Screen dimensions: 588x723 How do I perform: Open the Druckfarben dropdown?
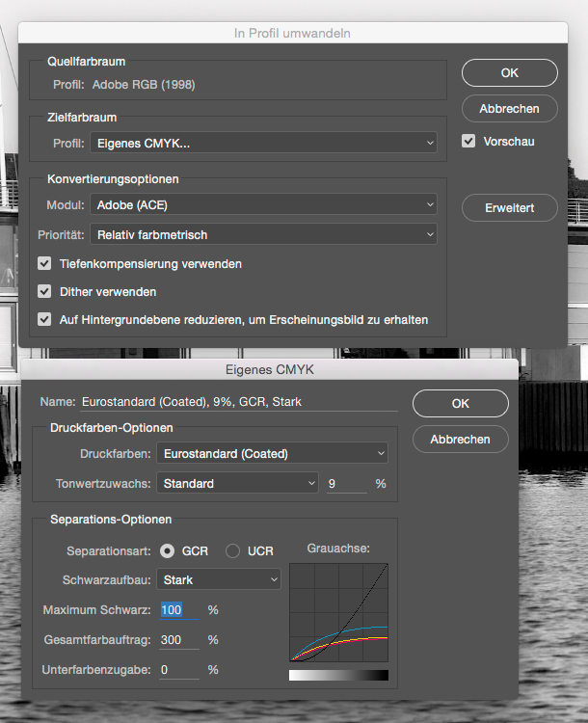point(273,453)
